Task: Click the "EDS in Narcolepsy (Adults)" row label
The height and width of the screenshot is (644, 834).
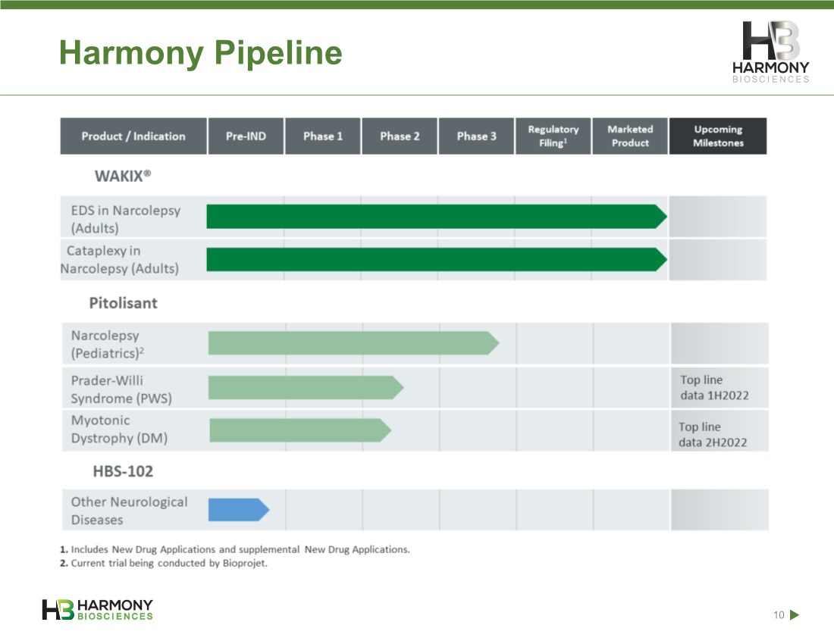Action: (x=126, y=219)
